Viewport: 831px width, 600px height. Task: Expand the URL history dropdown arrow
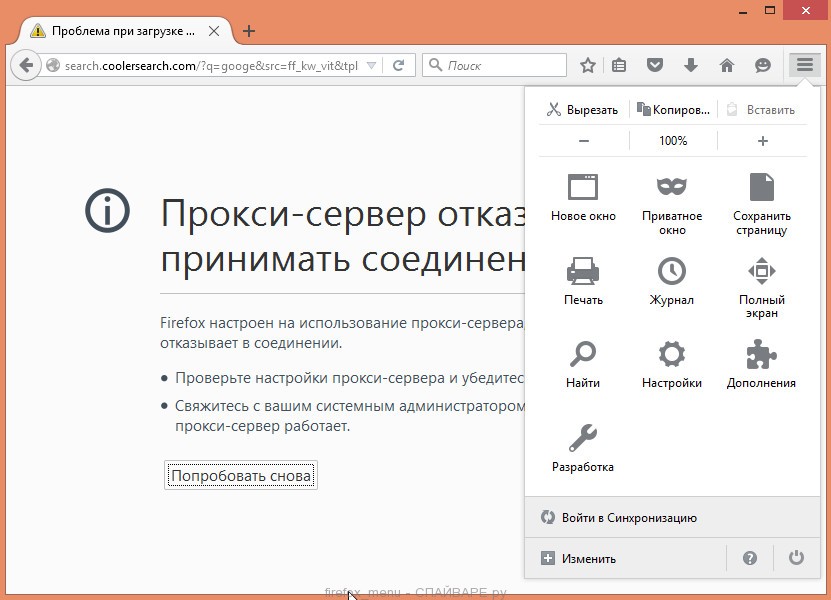372,66
